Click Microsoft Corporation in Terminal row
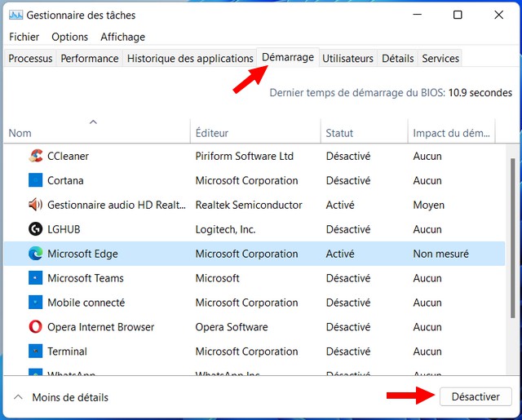Screen dimensions: 522x420 point(246,351)
